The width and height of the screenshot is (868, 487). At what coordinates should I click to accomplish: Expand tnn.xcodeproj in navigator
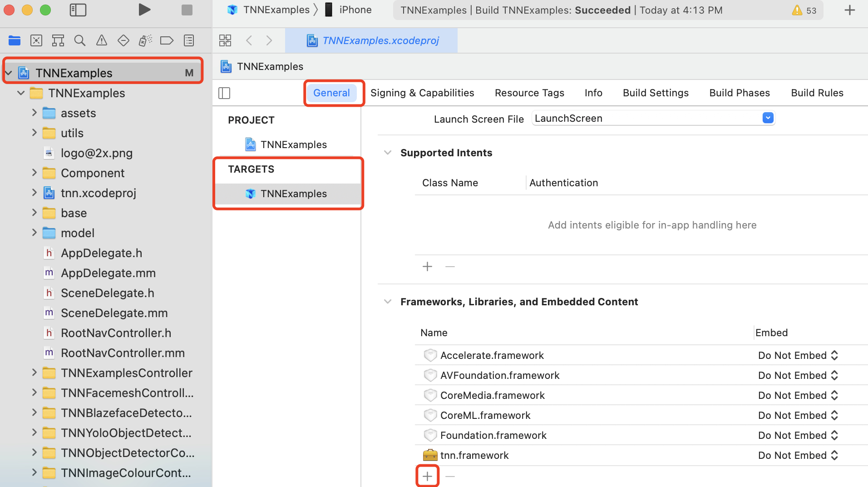coord(34,193)
